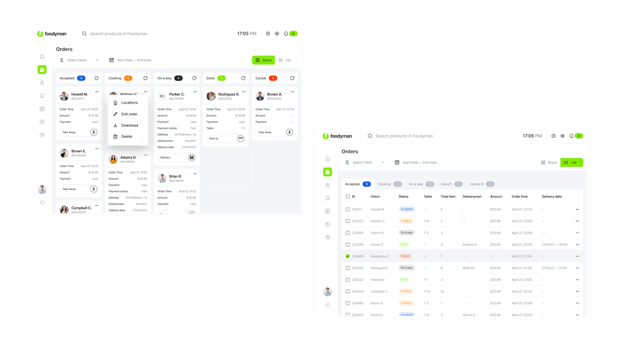Viewport: 644px width, 362px height.
Task: Open more options on Rodriguez K. card
Action: coord(244,92)
